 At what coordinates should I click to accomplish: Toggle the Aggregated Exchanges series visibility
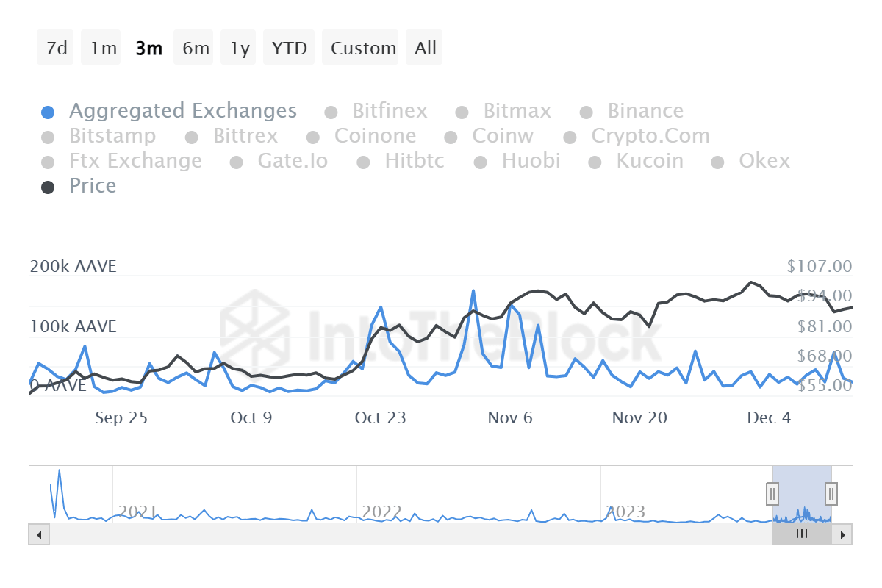[x=182, y=111]
